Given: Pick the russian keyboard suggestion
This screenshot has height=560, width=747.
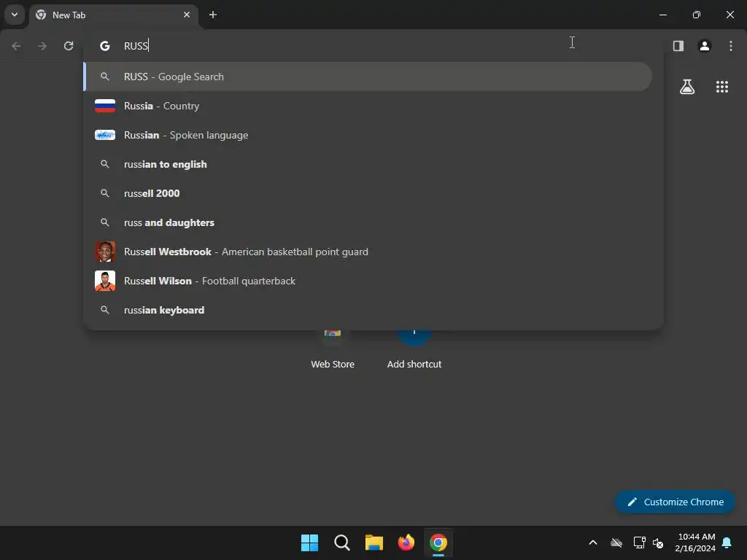Looking at the screenshot, I should point(368,310).
